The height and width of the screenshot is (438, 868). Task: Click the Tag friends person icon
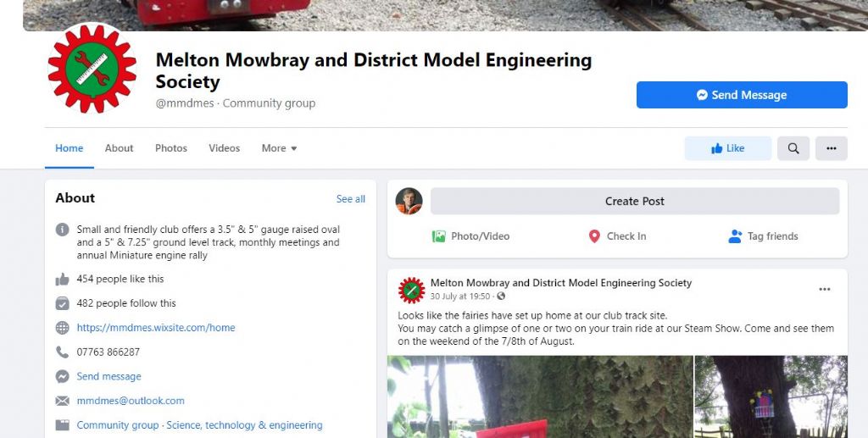[x=735, y=236]
